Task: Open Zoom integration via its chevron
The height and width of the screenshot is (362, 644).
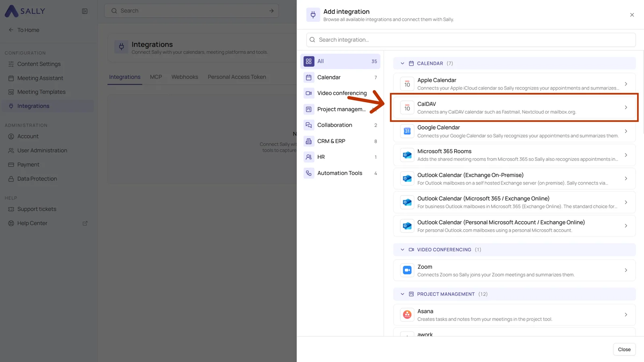Action: click(626, 270)
